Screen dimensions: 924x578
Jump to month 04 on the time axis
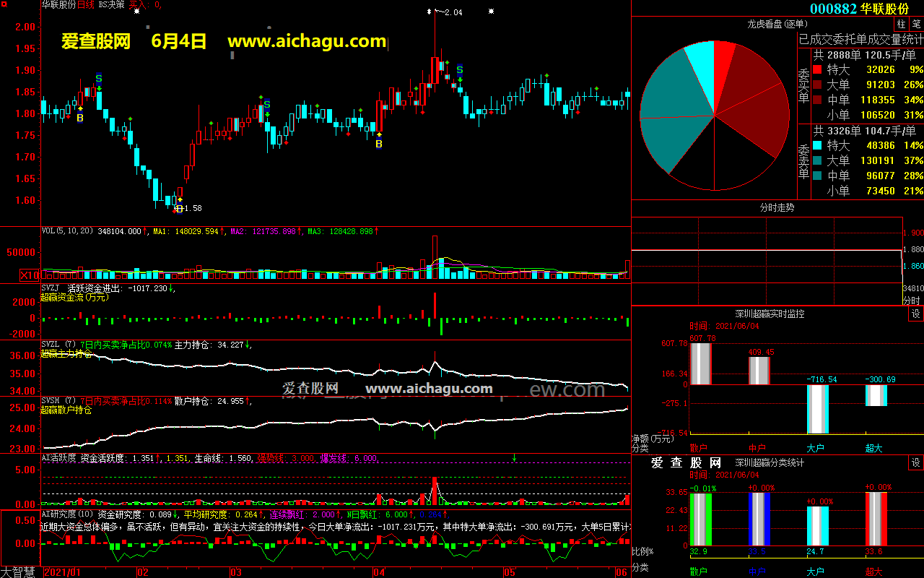click(379, 572)
